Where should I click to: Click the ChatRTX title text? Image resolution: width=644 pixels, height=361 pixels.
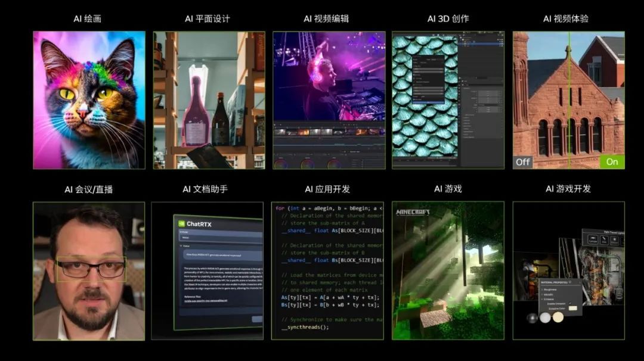coord(199,224)
